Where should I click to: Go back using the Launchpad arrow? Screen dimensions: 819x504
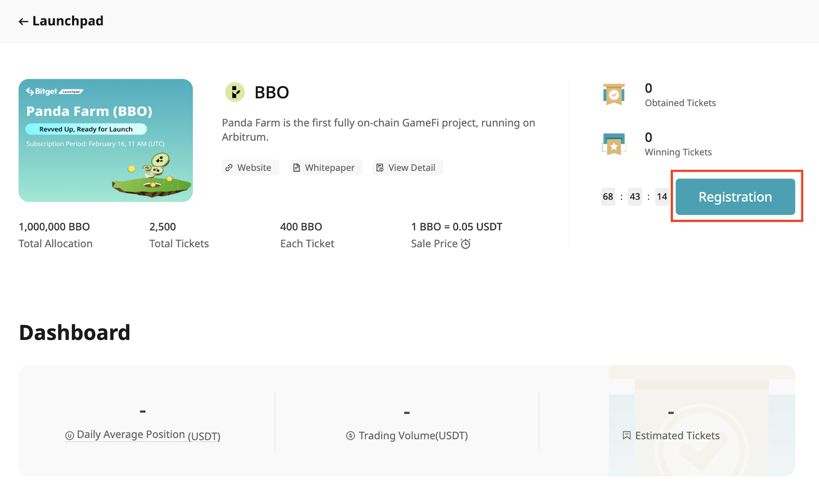coord(23,21)
